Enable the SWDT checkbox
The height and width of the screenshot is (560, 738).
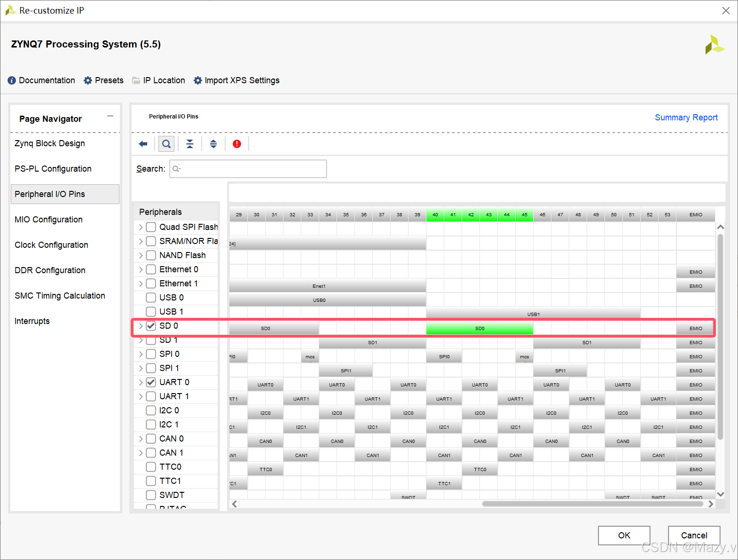coord(151,495)
